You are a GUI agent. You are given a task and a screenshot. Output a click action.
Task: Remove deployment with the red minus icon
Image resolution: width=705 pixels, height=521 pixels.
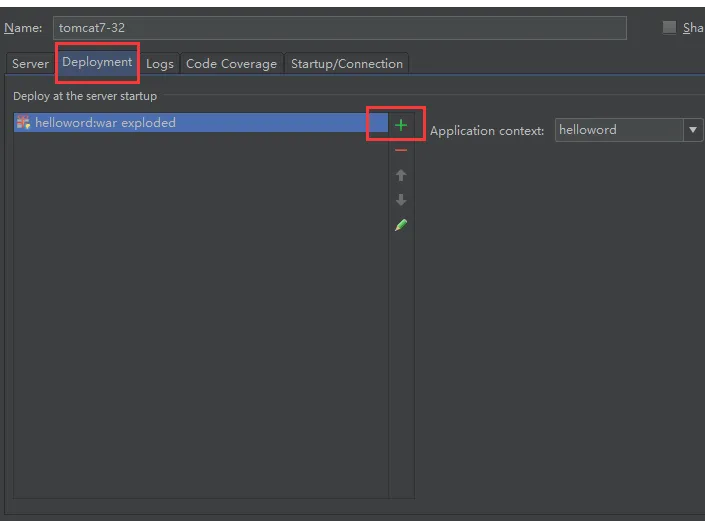[x=401, y=150]
